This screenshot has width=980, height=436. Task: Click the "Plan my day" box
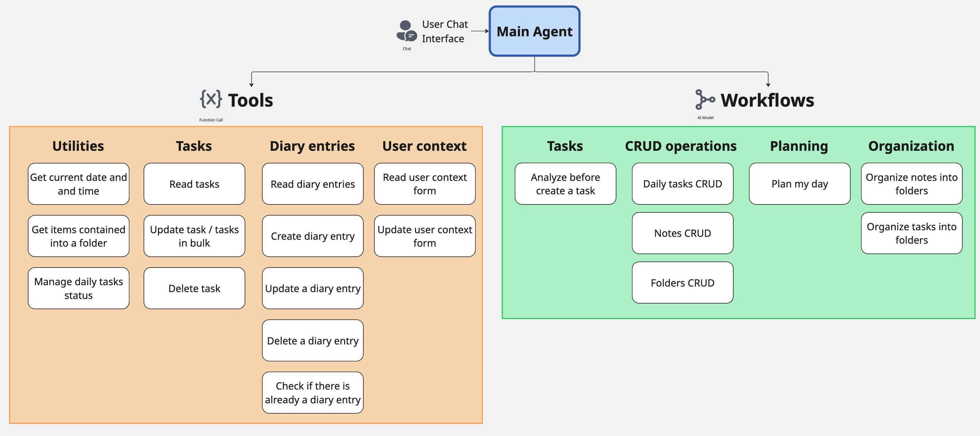click(799, 184)
